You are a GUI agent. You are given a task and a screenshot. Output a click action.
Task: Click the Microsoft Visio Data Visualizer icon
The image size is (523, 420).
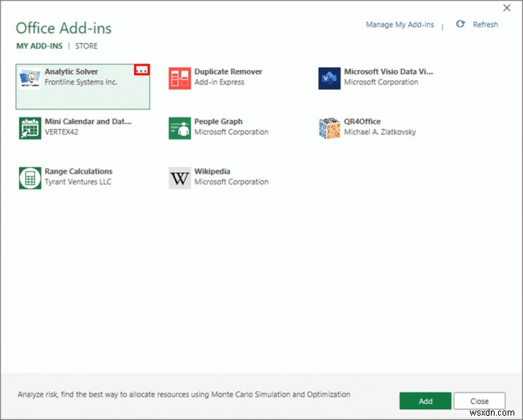pos(330,79)
